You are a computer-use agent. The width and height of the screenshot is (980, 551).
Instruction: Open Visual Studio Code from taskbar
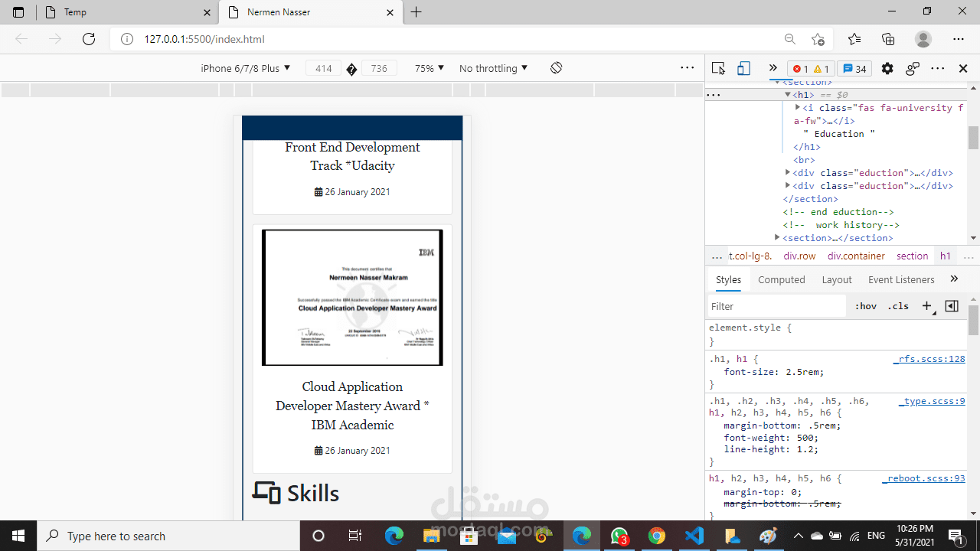[694, 536]
